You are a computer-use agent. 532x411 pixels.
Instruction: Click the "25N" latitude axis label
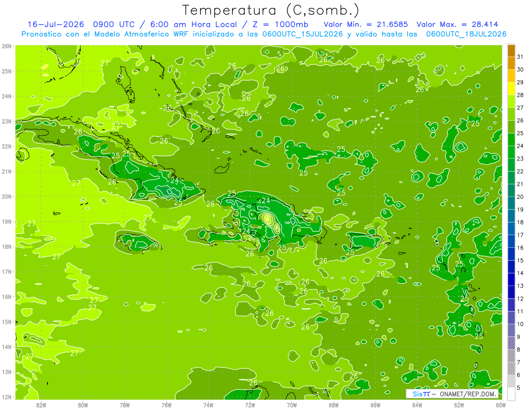coord(7,71)
